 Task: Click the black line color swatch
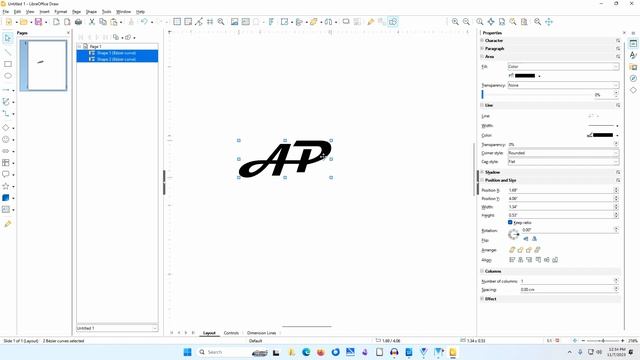click(603, 135)
